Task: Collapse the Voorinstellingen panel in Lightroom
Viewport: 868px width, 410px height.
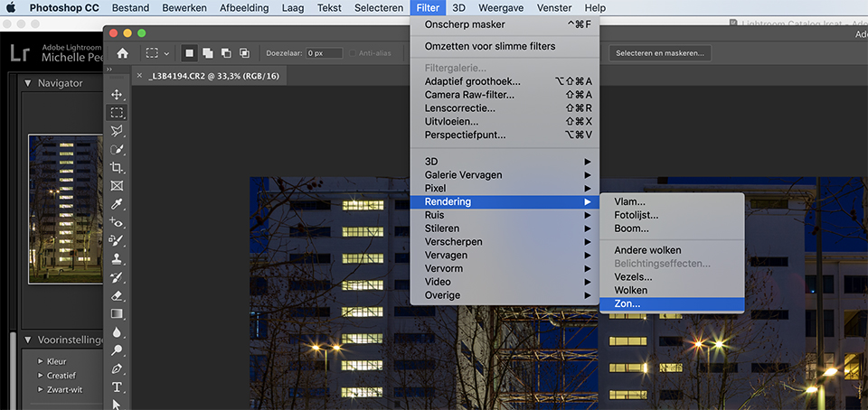Action: click(x=28, y=340)
